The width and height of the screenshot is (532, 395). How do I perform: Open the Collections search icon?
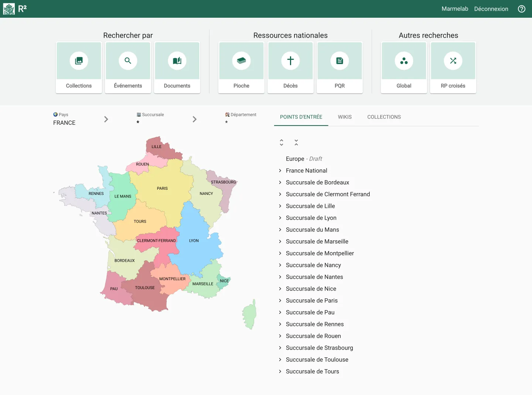[79, 61]
